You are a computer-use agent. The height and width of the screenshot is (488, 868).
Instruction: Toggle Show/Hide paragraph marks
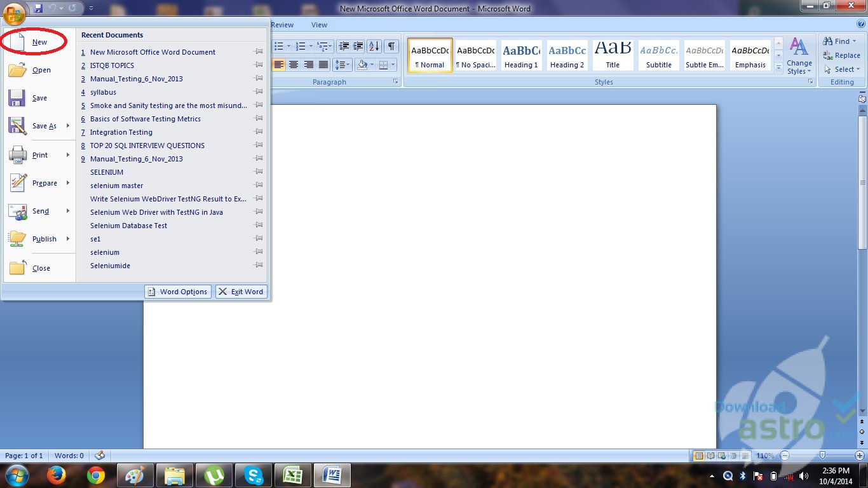pos(391,46)
